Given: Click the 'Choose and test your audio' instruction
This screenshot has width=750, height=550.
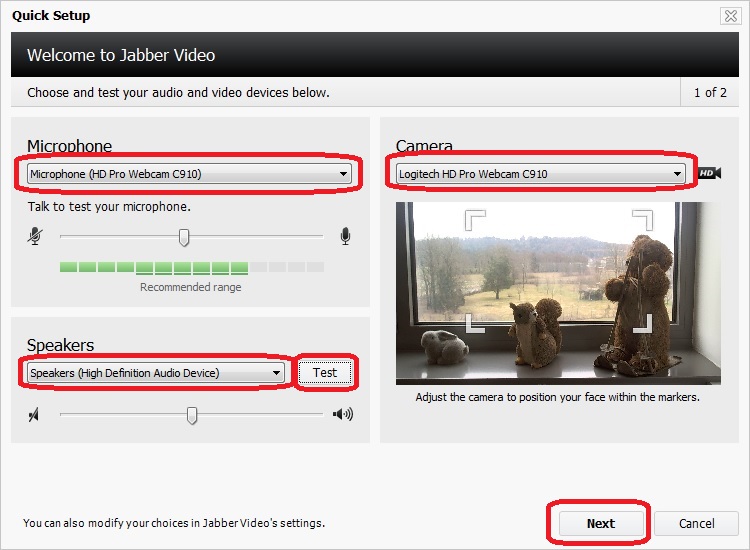Looking at the screenshot, I should pos(178,92).
